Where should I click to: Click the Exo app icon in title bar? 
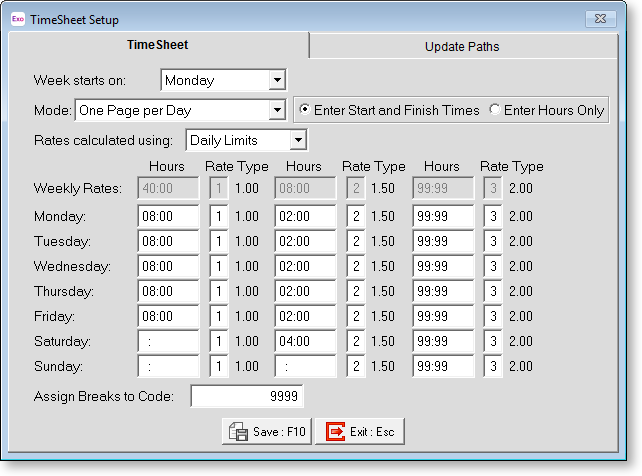point(17,17)
